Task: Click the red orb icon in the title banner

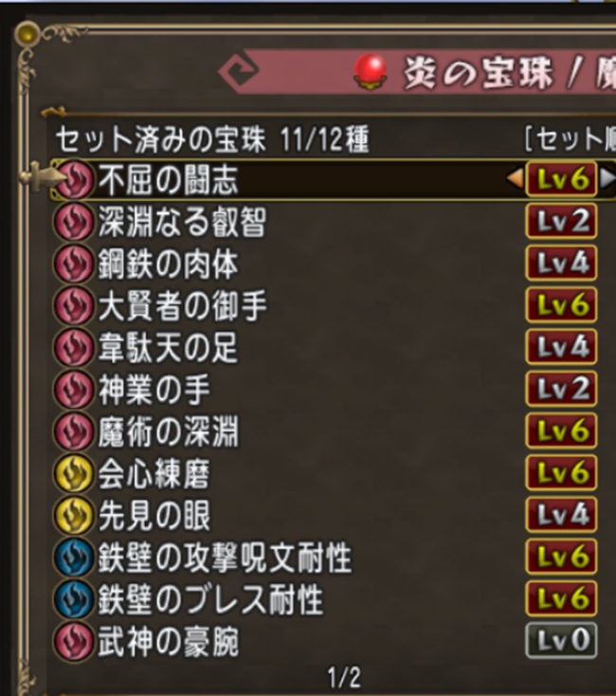Action: [371, 71]
